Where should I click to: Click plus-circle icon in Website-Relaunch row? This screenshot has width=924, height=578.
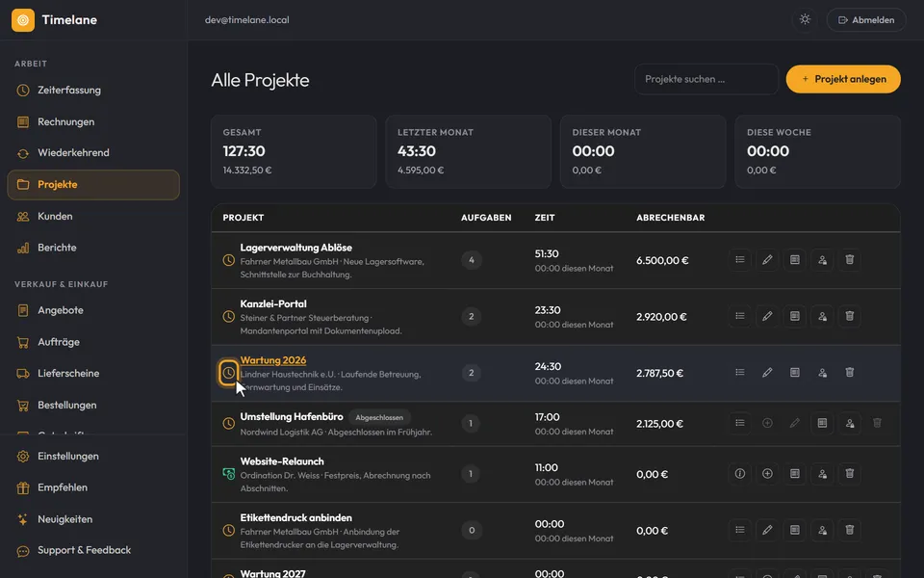coord(767,474)
